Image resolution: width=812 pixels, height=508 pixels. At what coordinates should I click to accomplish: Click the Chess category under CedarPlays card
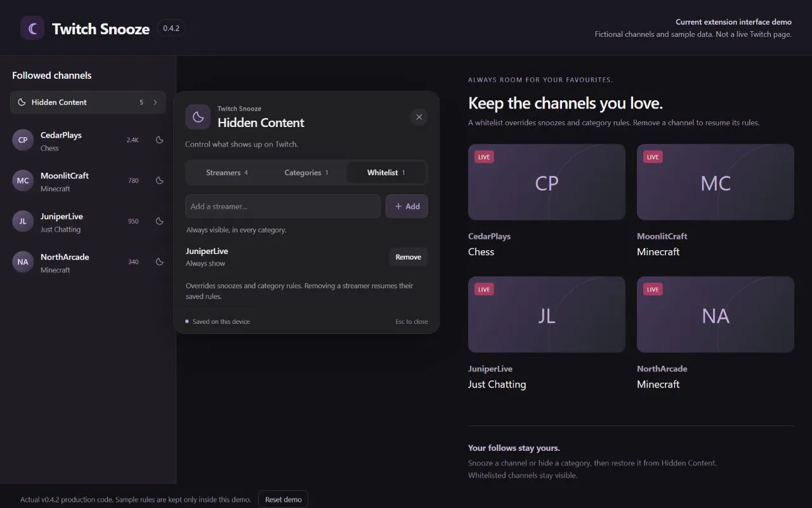pos(481,252)
